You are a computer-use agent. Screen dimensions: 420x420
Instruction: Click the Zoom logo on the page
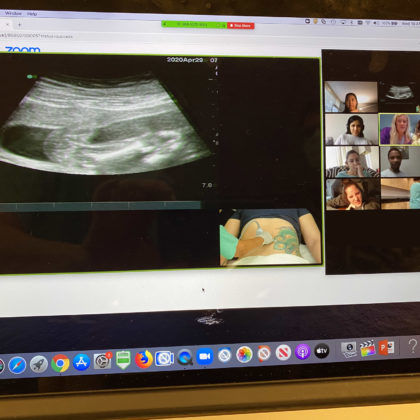tap(23, 50)
